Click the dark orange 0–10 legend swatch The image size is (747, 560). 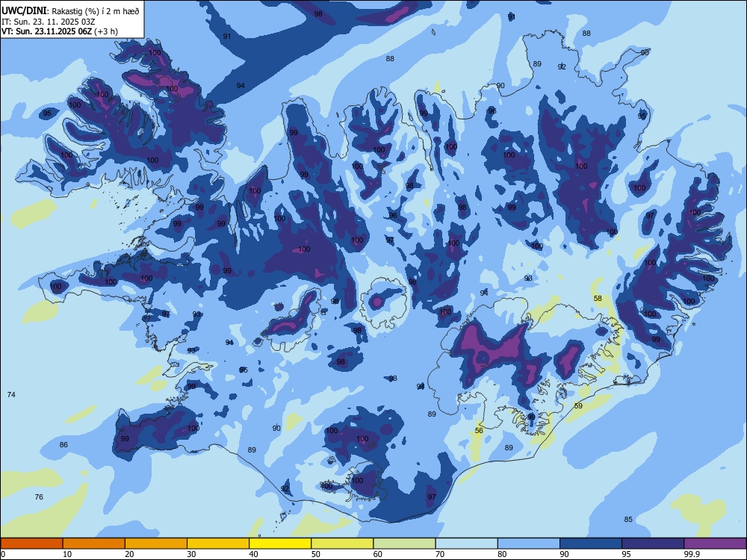click(x=31, y=544)
